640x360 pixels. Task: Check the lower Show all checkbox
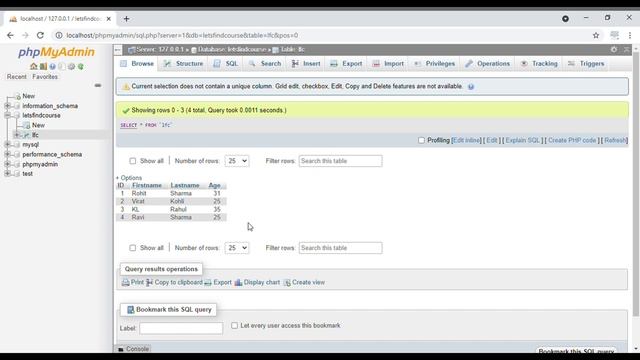coord(133,248)
